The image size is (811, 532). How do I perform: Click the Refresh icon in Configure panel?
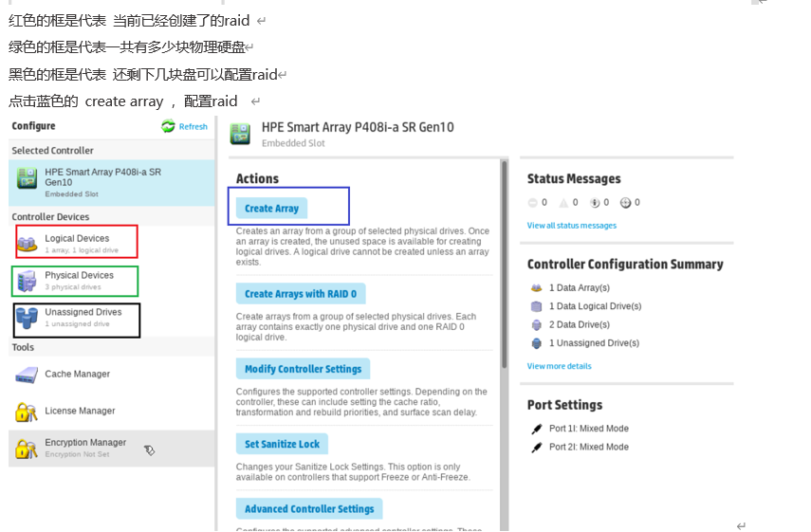[168, 126]
